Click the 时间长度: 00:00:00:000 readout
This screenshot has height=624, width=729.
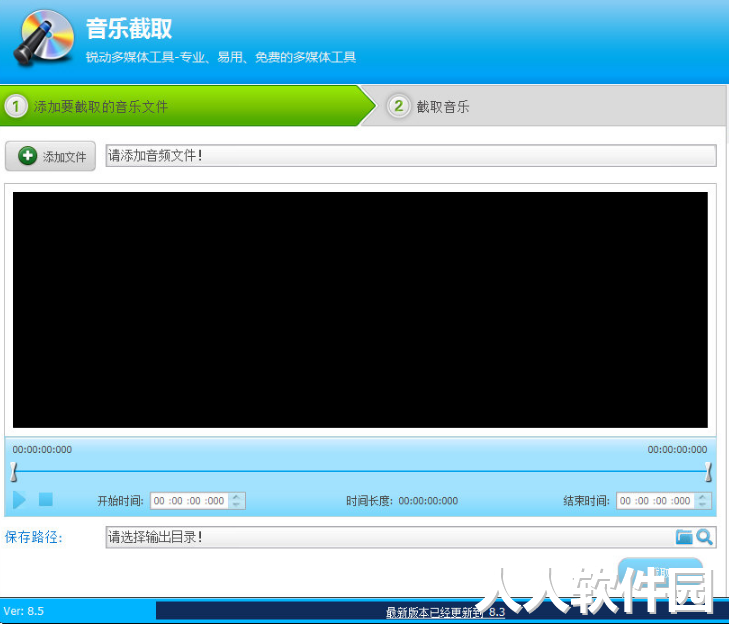tap(402, 501)
